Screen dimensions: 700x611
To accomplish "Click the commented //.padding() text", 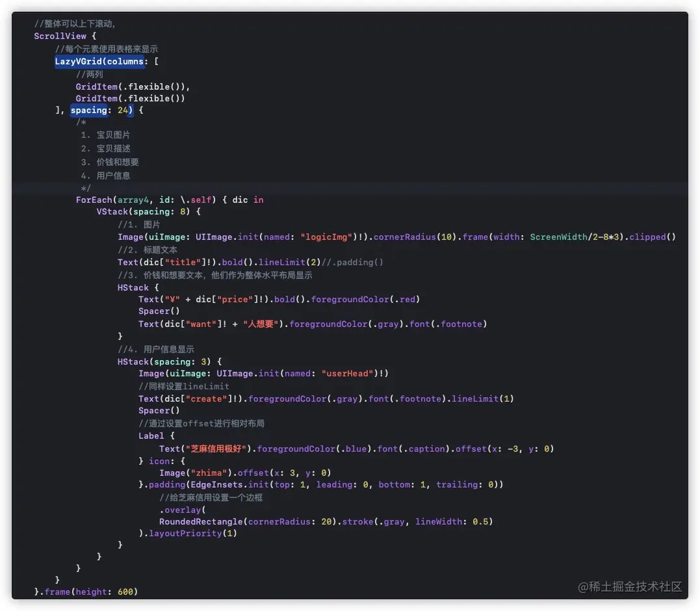I will tap(352, 263).
